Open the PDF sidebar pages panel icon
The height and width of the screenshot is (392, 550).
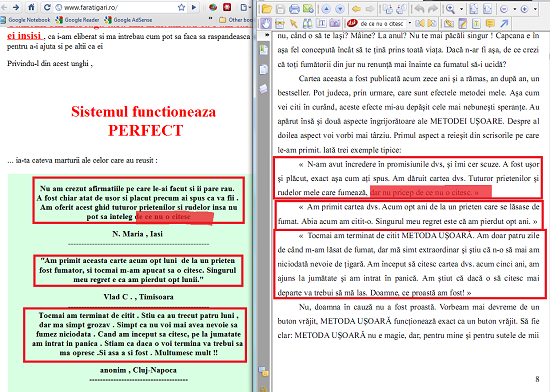[264, 69]
